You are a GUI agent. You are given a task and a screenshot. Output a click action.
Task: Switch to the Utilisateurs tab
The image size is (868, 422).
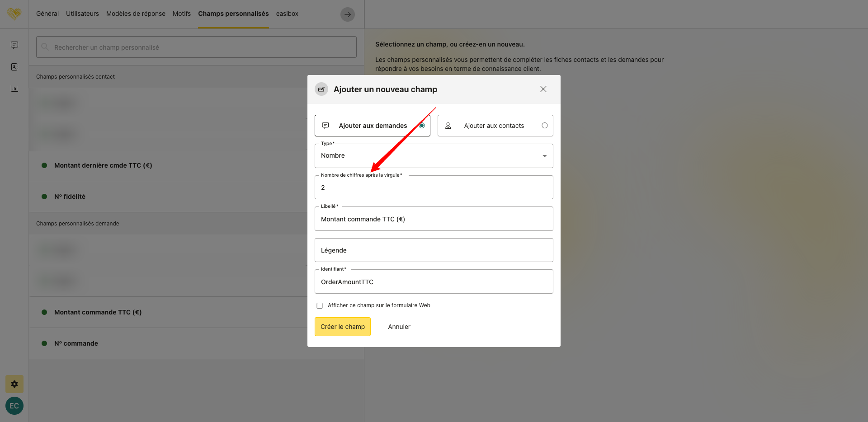pyautogui.click(x=82, y=14)
